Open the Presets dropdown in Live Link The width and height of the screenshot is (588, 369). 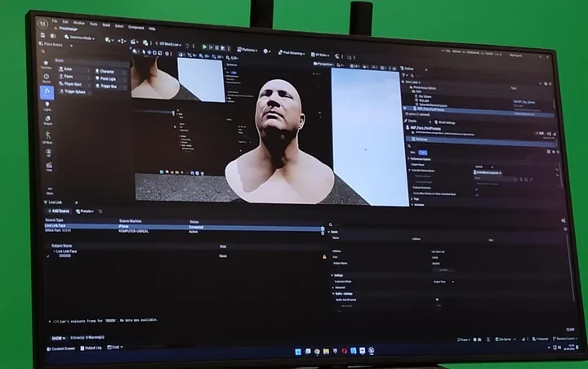click(85, 211)
